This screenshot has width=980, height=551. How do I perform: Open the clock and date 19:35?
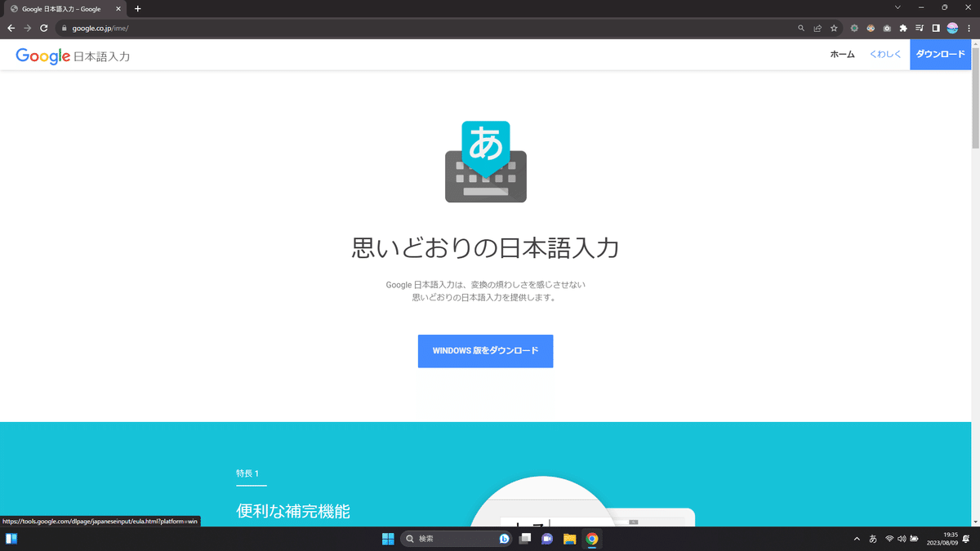pyautogui.click(x=942, y=539)
